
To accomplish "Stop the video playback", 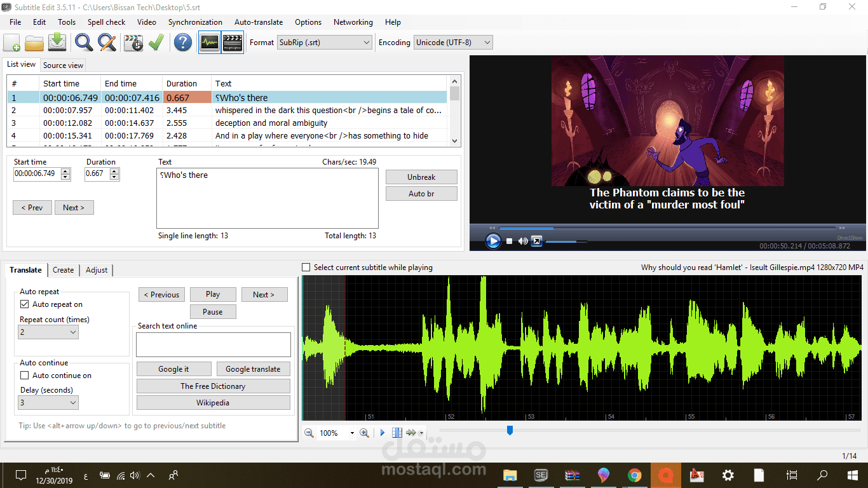I will 509,241.
